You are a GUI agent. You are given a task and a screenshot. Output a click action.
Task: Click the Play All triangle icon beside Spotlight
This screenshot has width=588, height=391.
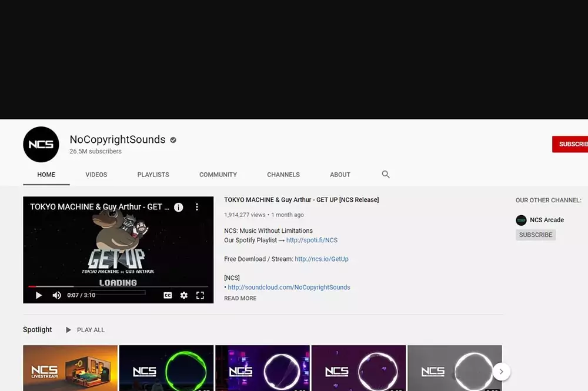point(68,330)
